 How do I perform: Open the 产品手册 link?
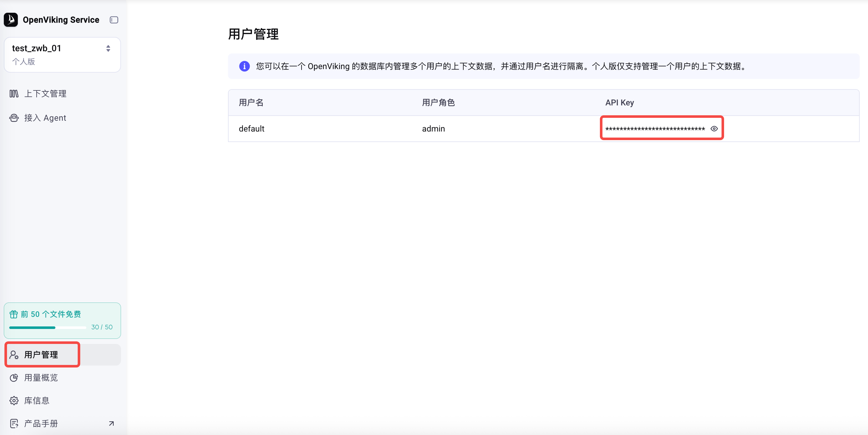pos(62,424)
